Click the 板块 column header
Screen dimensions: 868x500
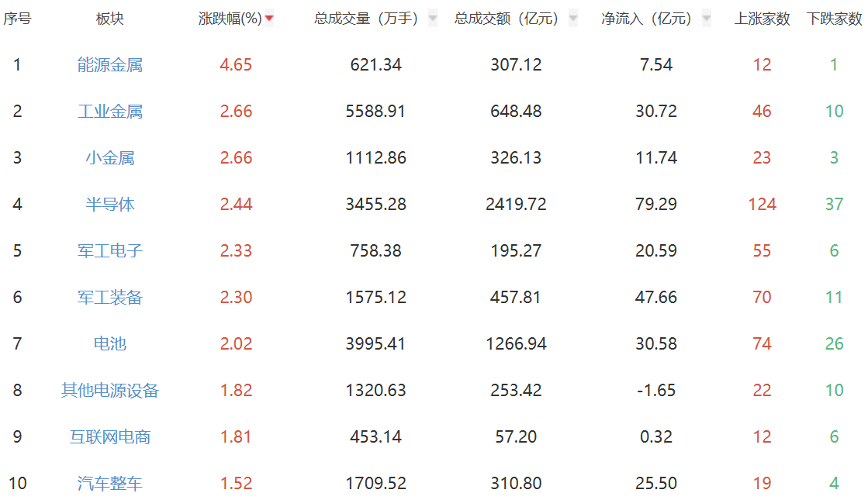pos(110,19)
